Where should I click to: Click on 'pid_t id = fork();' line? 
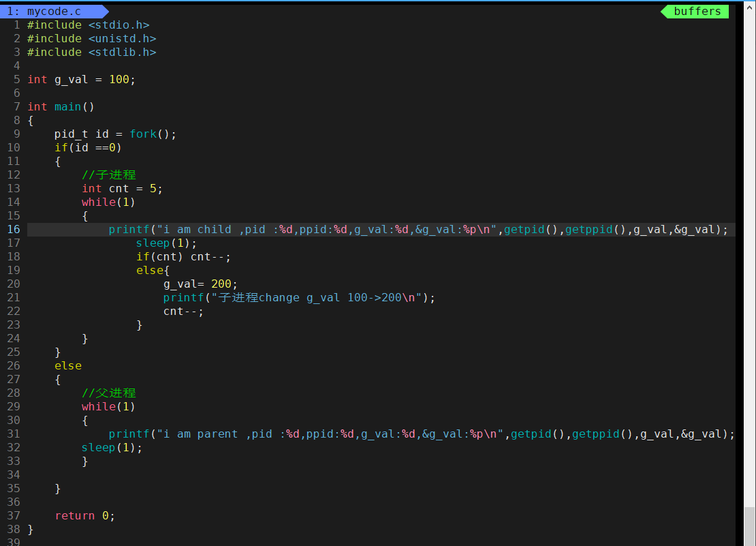(115, 134)
